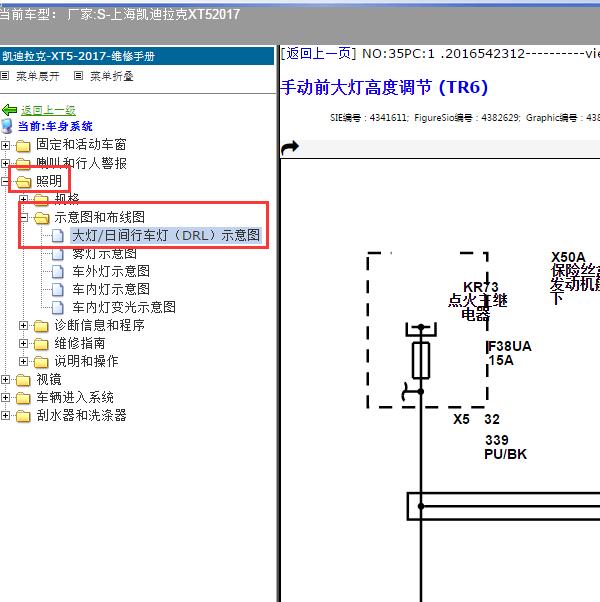Click the 返回上一级 link

click(48, 111)
